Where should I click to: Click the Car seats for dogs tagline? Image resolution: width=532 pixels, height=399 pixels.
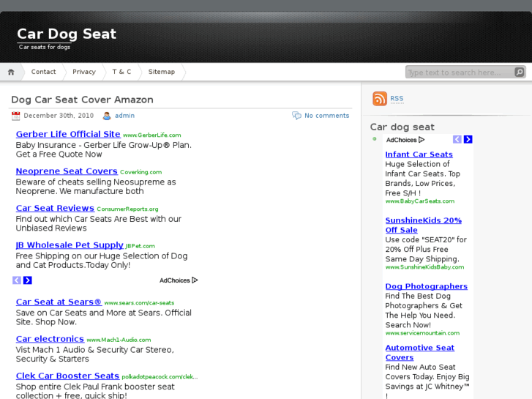(45, 47)
